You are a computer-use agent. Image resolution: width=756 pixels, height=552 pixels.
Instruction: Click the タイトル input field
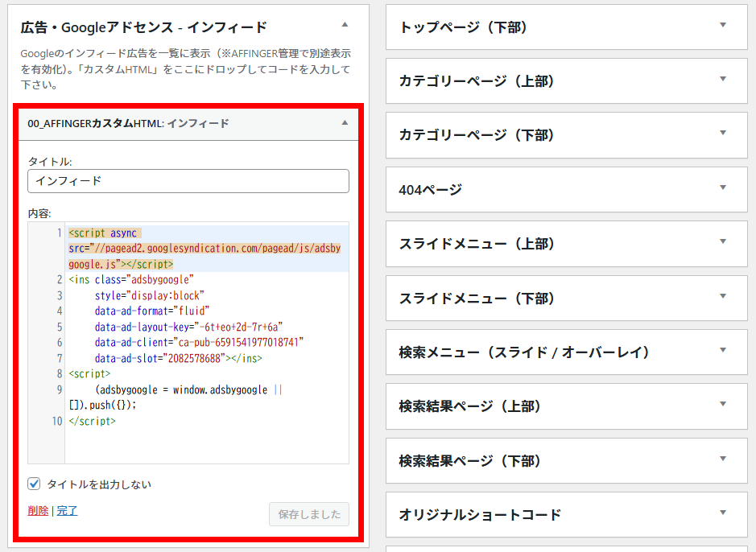[x=188, y=181]
